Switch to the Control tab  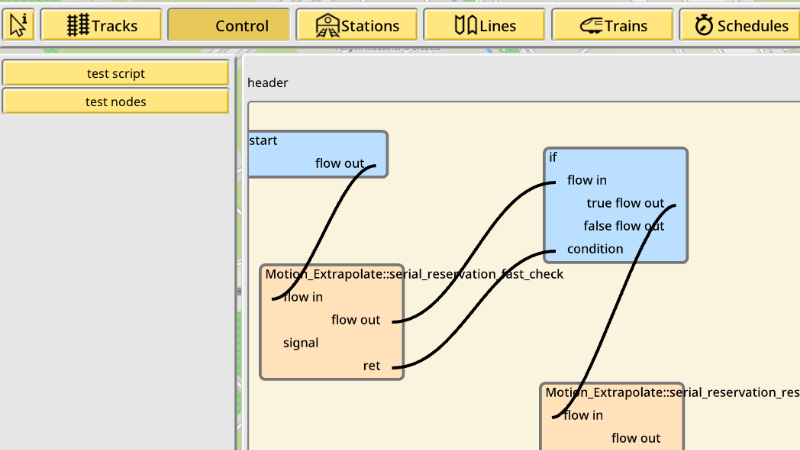coord(229,25)
